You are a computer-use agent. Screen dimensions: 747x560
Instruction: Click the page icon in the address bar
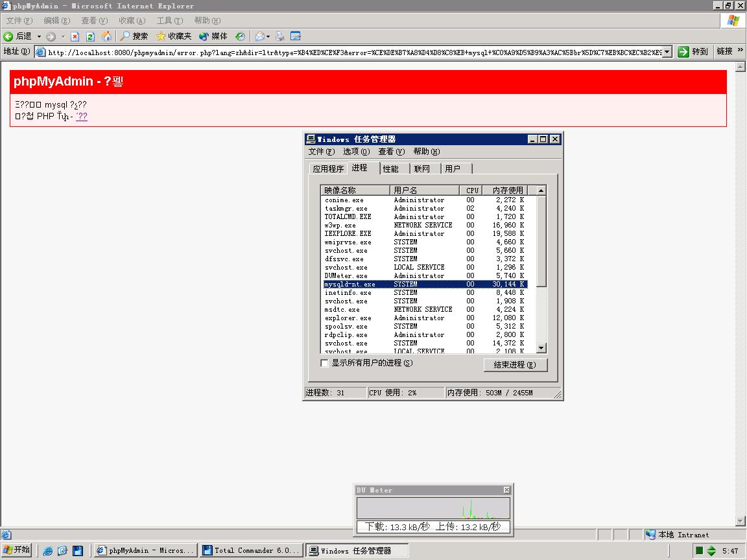click(x=41, y=52)
